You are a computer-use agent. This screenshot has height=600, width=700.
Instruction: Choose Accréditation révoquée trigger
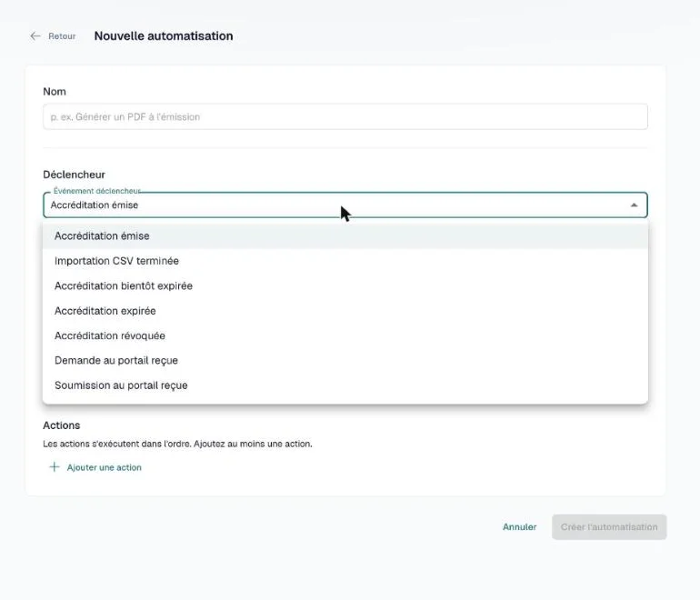[x=345, y=335]
